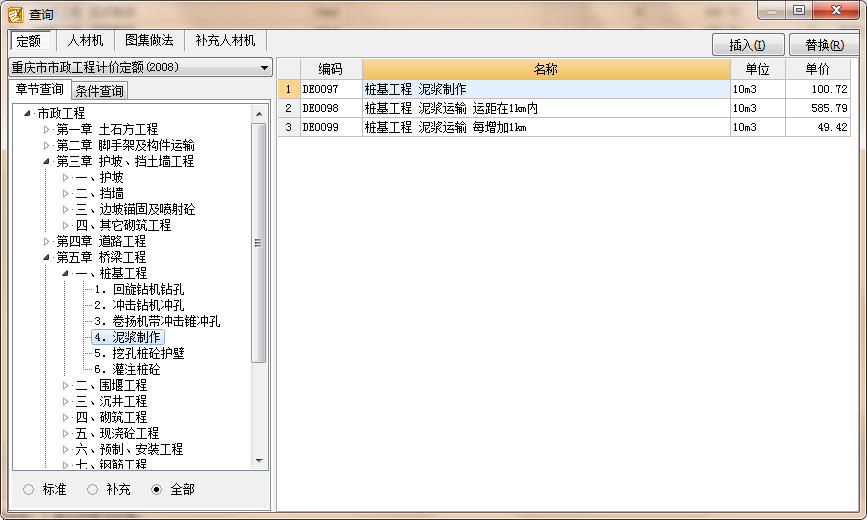Screen dimensions: 867x520
Task: Click the tree vertical scrollbar thumb
Action: pyautogui.click(x=258, y=242)
